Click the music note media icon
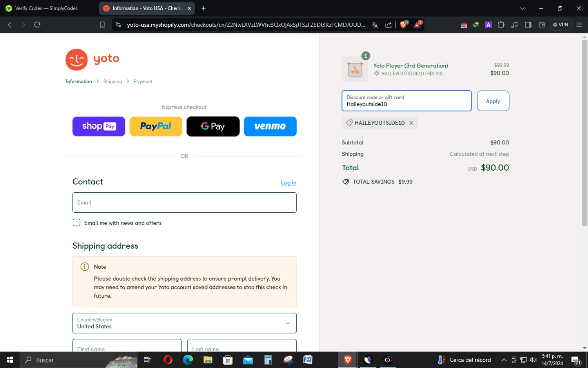 515,25
